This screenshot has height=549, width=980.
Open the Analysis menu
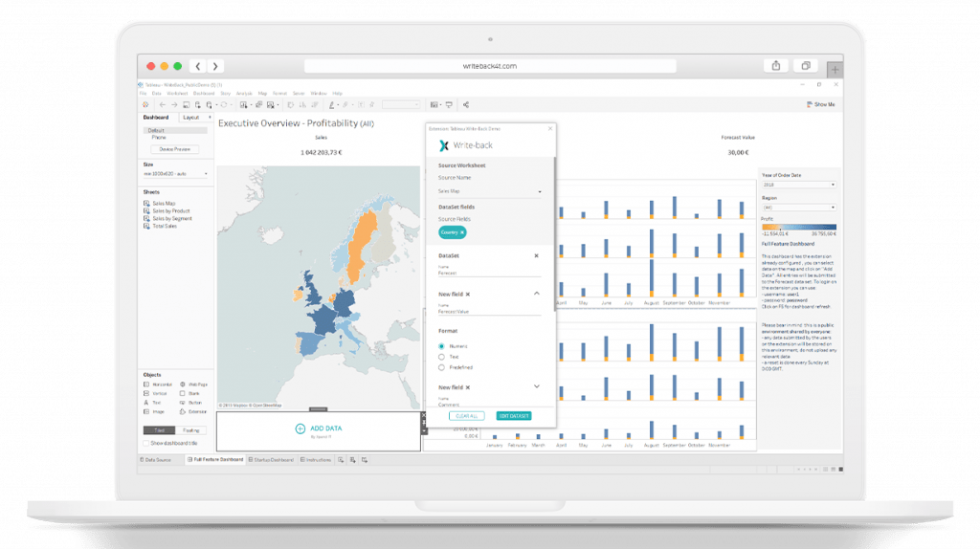click(x=244, y=93)
